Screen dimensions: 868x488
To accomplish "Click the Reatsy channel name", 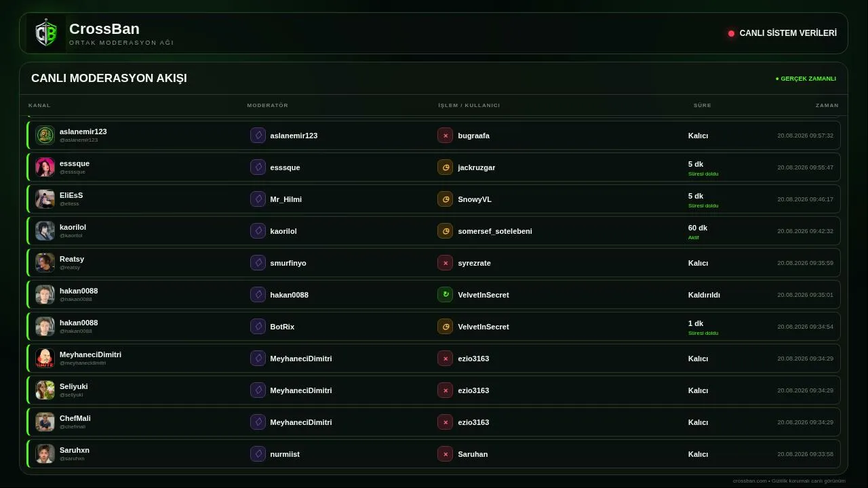I will coord(72,259).
